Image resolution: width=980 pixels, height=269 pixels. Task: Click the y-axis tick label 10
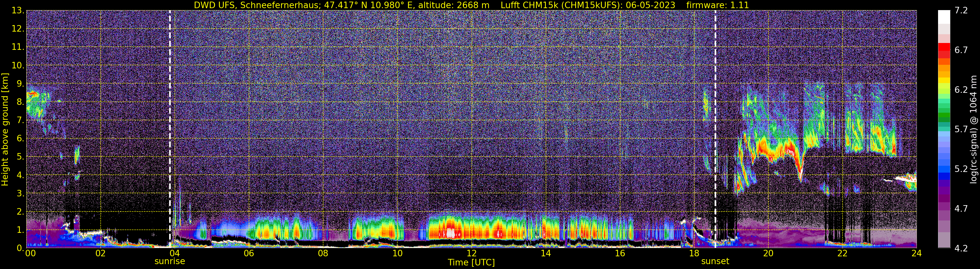click(18, 65)
